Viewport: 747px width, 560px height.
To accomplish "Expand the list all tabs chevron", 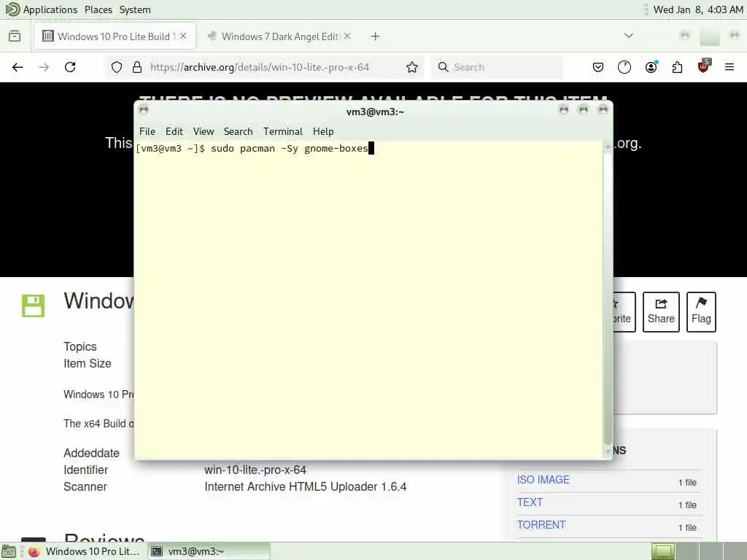I will coord(629,36).
